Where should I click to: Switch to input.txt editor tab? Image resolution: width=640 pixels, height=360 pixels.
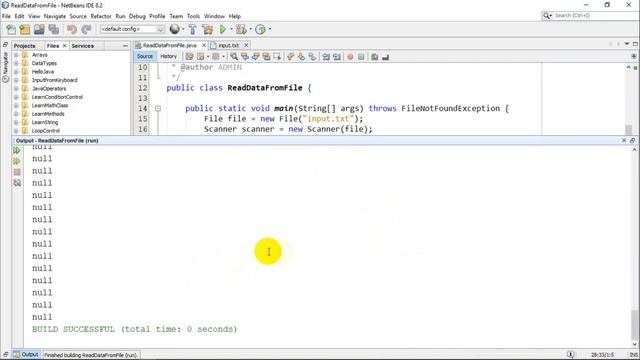coord(229,45)
